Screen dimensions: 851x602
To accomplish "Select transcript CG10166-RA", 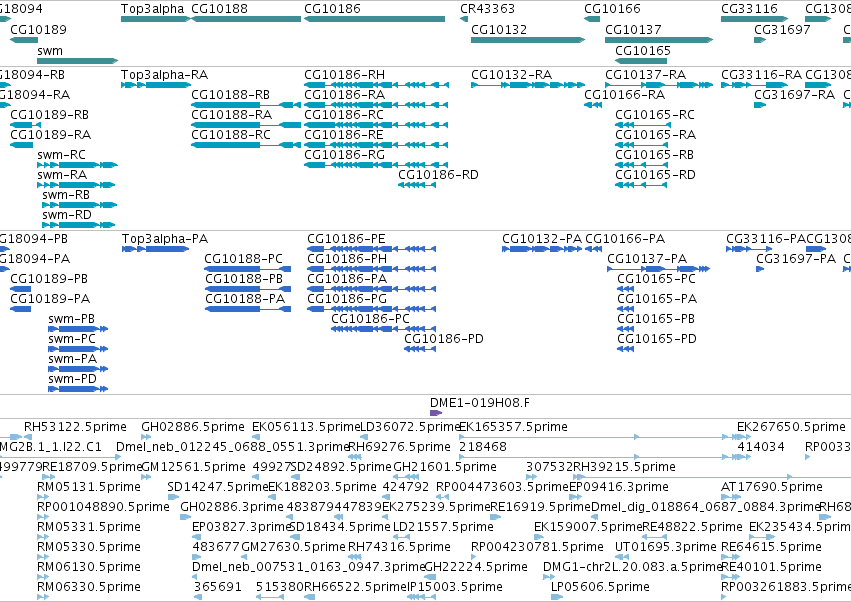I will click(x=593, y=105).
